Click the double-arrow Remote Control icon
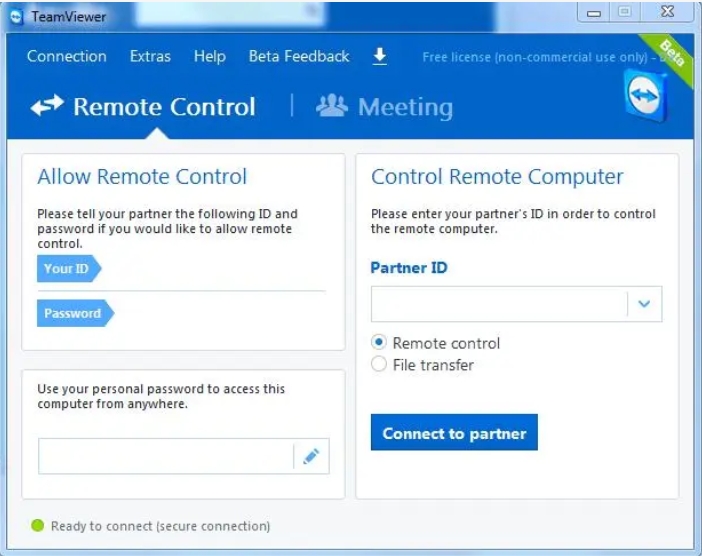 [x=46, y=106]
